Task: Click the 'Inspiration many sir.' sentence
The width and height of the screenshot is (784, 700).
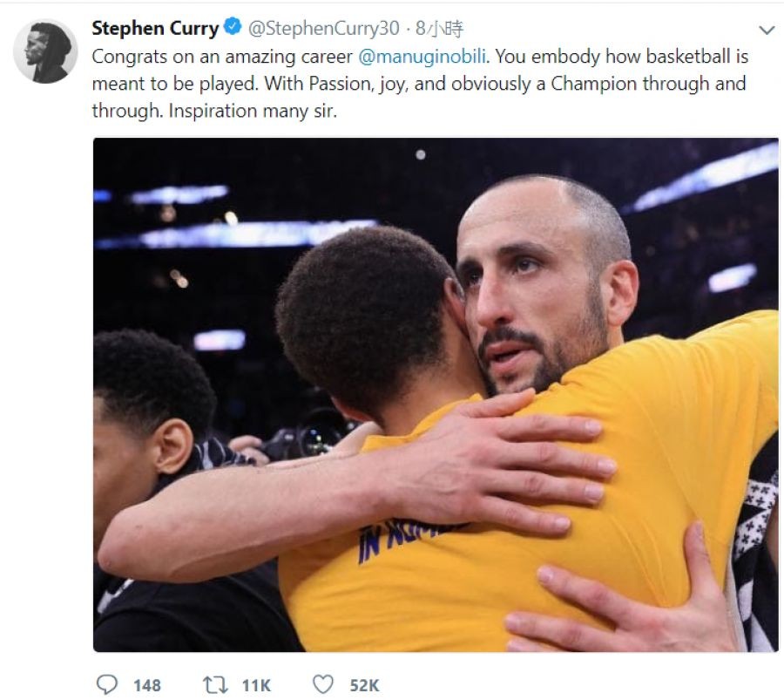Action: tap(253, 111)
